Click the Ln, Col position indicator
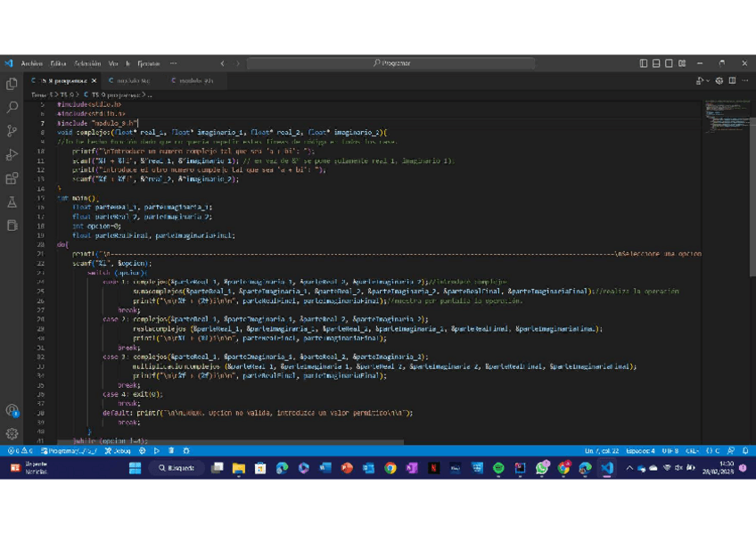 point(601,451)
